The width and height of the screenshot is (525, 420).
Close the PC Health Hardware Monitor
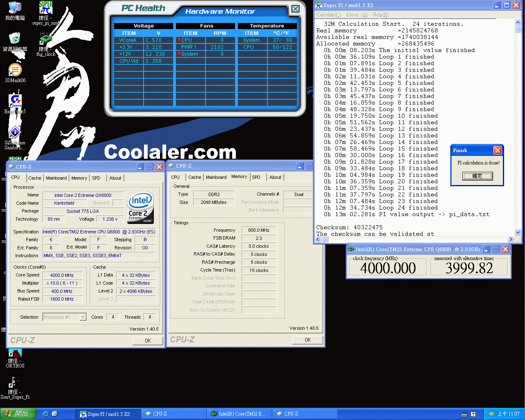tap(295, 9)
